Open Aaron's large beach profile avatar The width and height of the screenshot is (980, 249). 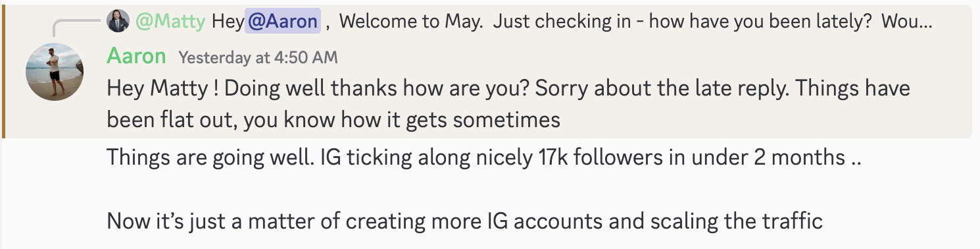click(x=55, y=72)
